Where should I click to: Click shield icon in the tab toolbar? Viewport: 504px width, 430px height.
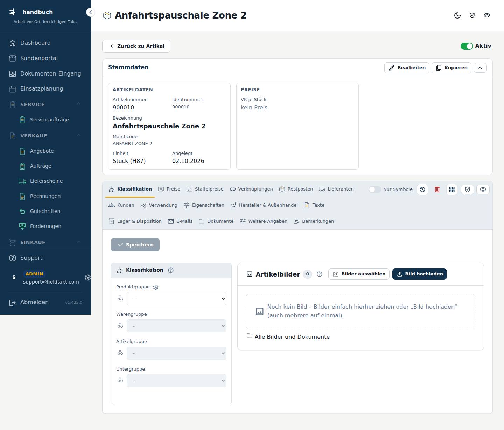coord(468,189)
